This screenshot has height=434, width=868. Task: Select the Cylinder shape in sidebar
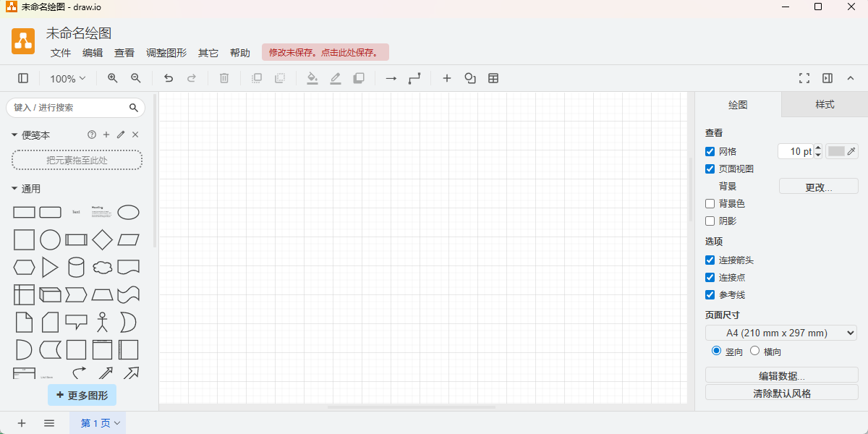76,267
